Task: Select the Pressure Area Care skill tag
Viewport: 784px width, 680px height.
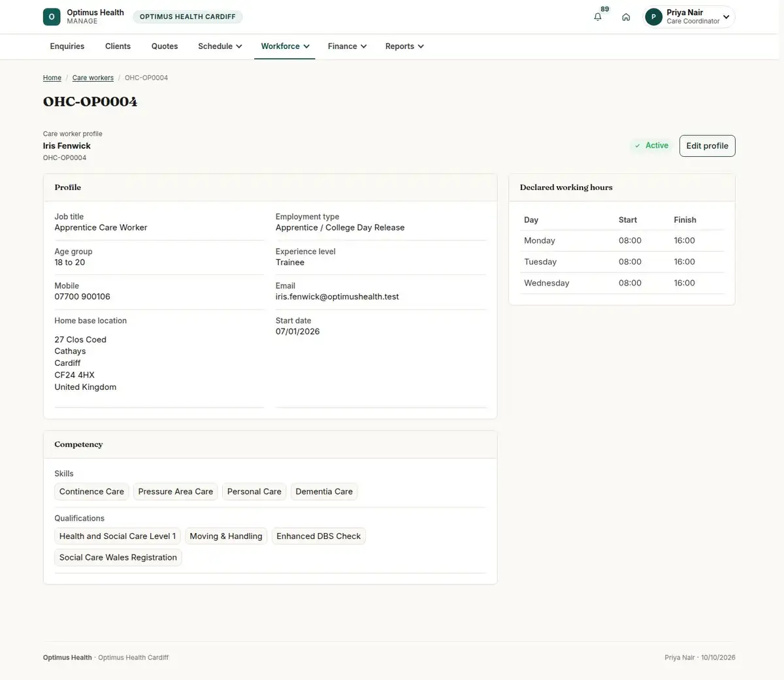Action: [x=176, y=492]
